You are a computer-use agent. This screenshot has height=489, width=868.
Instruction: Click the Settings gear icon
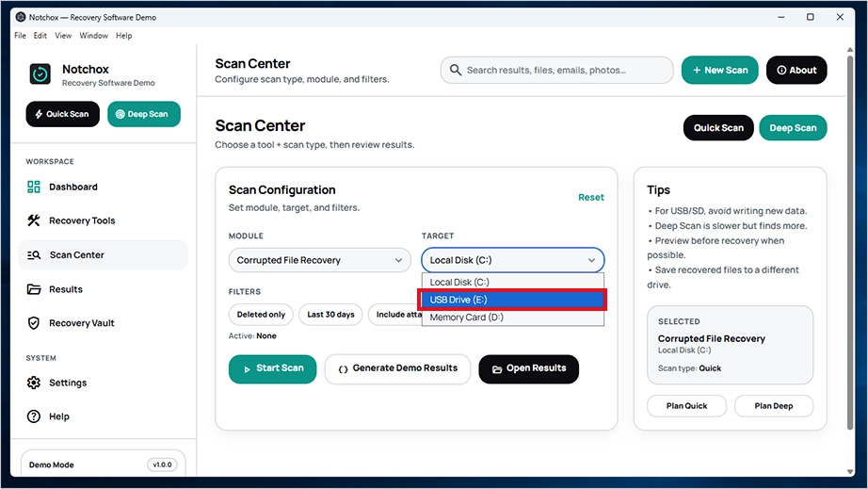34,383
